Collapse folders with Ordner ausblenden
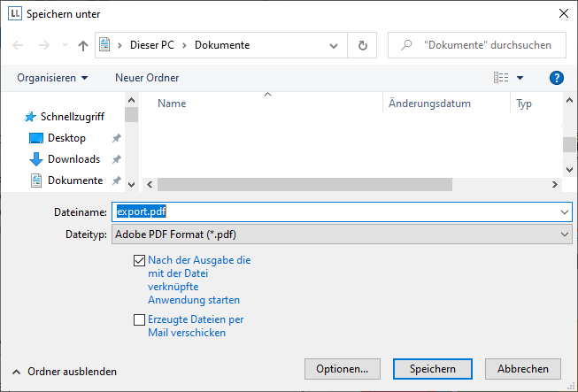 (64, 372)
